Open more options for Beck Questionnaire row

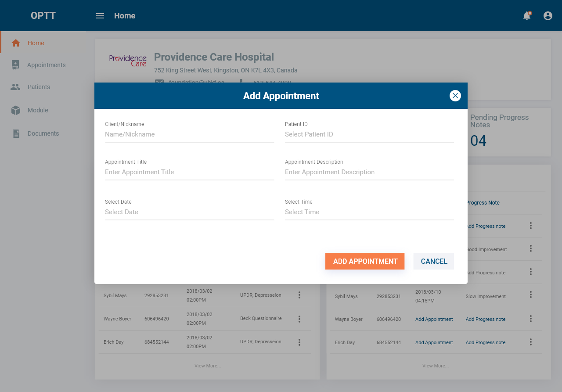[299, 319]
